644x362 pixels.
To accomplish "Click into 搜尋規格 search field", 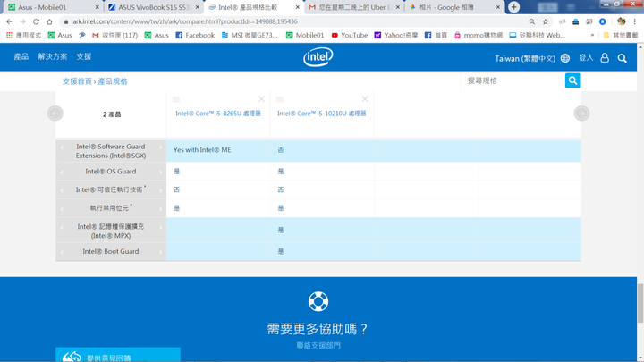I will [x=513, y=80].
